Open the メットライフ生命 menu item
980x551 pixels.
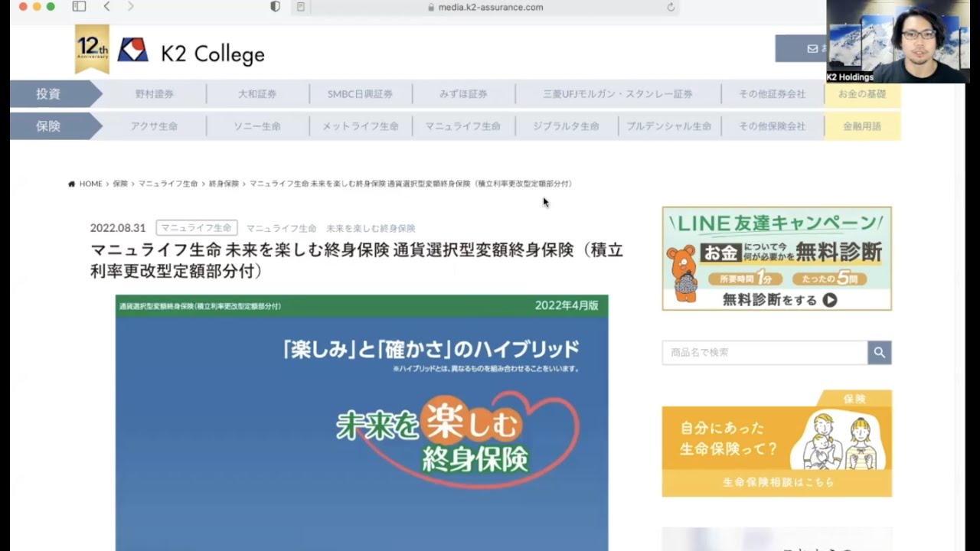pyautogui.click(x=361, y=126)
